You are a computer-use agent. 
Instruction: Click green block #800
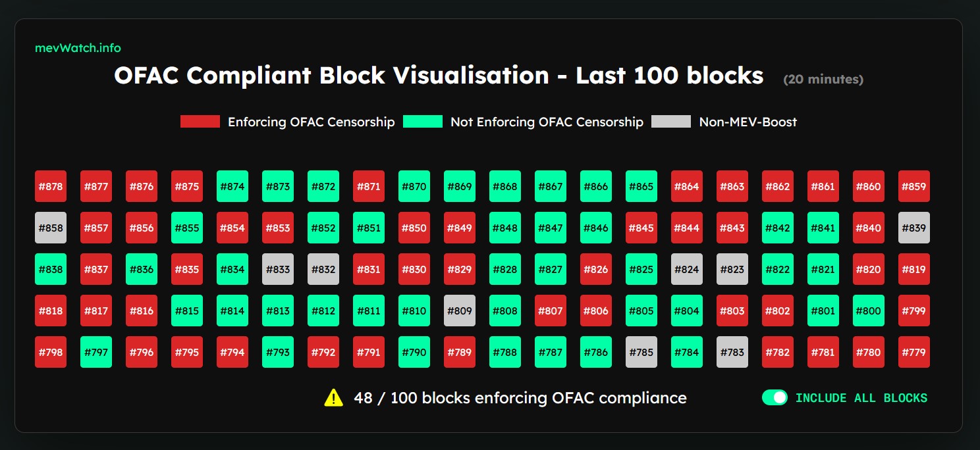click(869, 311)
